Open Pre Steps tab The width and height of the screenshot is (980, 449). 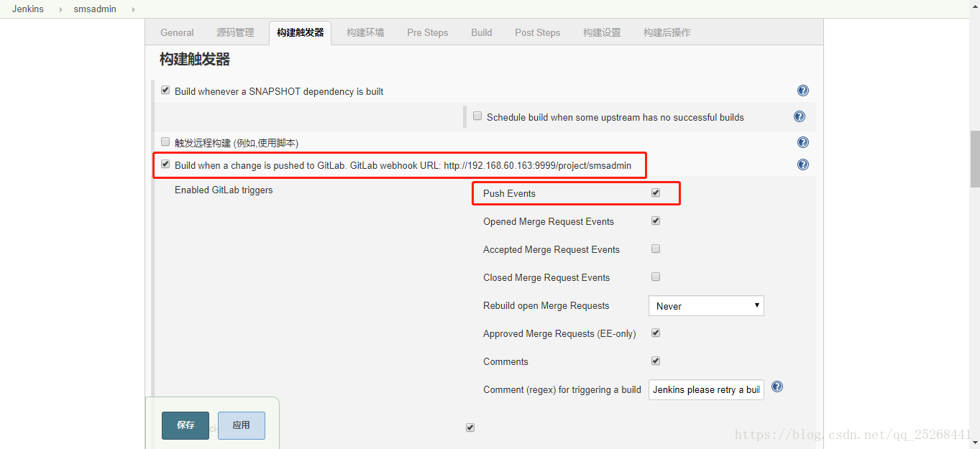click(x=427, y=32)
